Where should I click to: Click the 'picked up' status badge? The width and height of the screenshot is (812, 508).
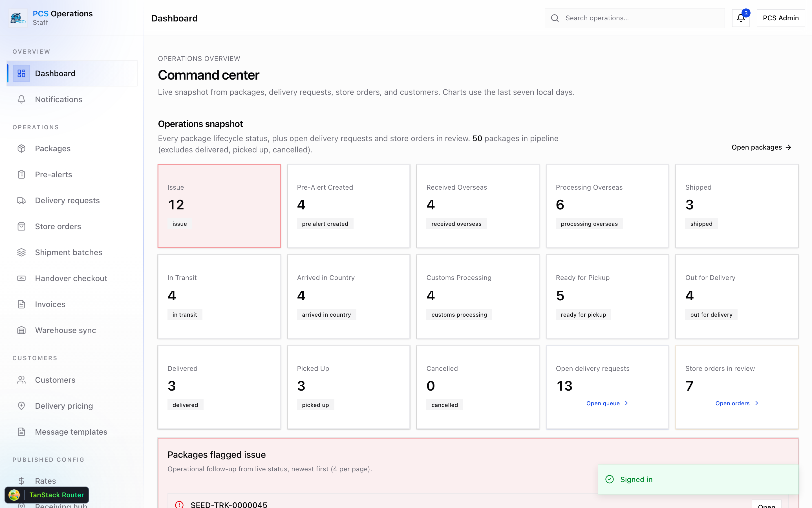click(x=315, y=405)
